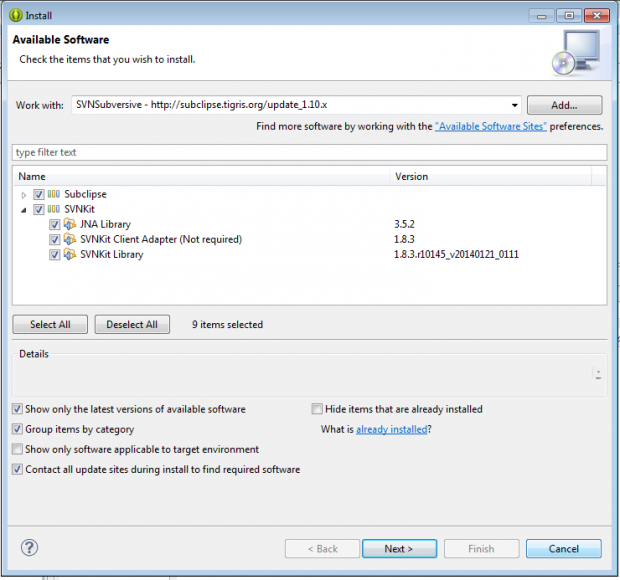620x580 pixels.
Task: Open the help question mark icon
Action: pos(29,548)
